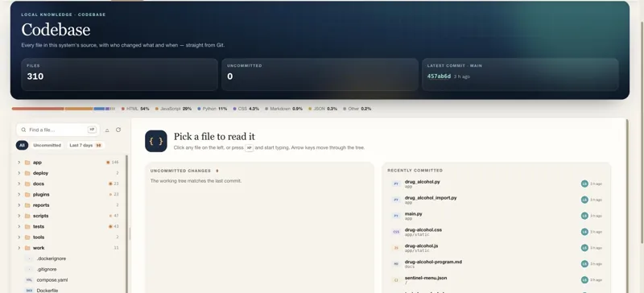Viewport: 644px width, 293px height.
Task: Click the collapse-all icon beside the search box
Action: [x=107, y=130]
